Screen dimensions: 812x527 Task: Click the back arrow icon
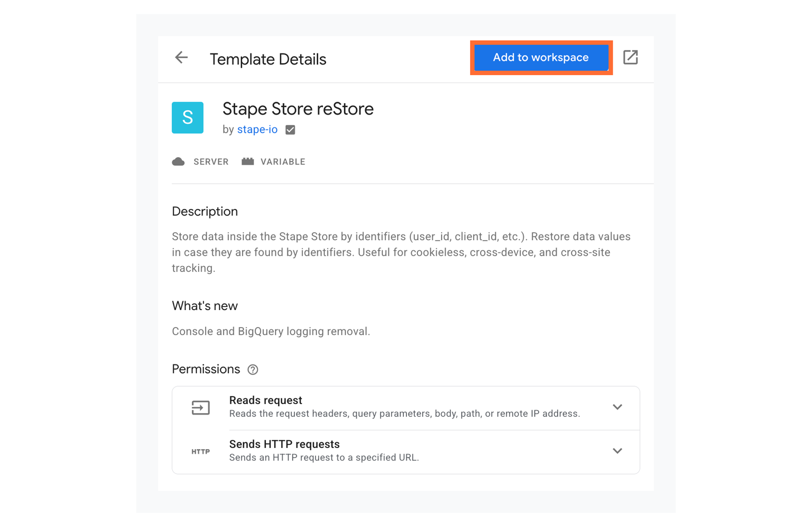click(181, 57)
